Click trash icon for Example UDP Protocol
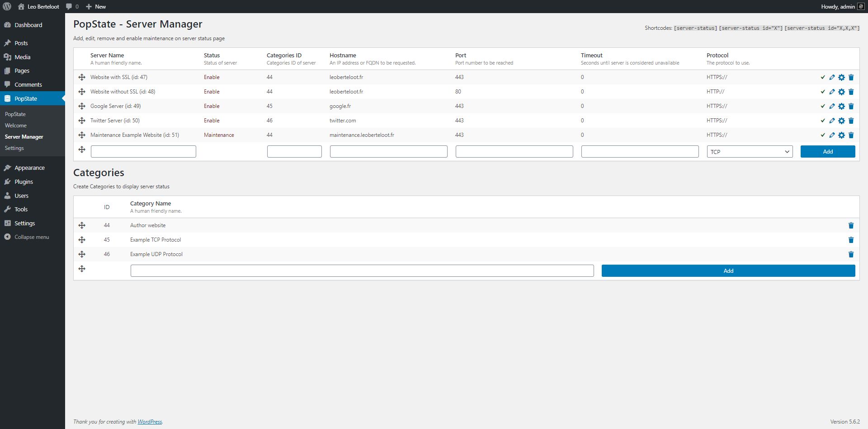The height and width of the screenshot is (429, 868). pyautogui.click(x=851, y=254)
